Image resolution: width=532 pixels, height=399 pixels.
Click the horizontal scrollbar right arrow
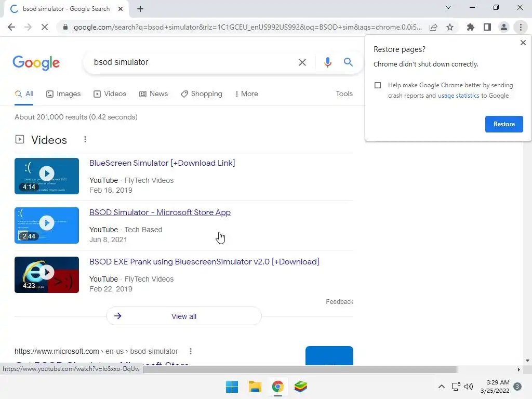[518, 369]
